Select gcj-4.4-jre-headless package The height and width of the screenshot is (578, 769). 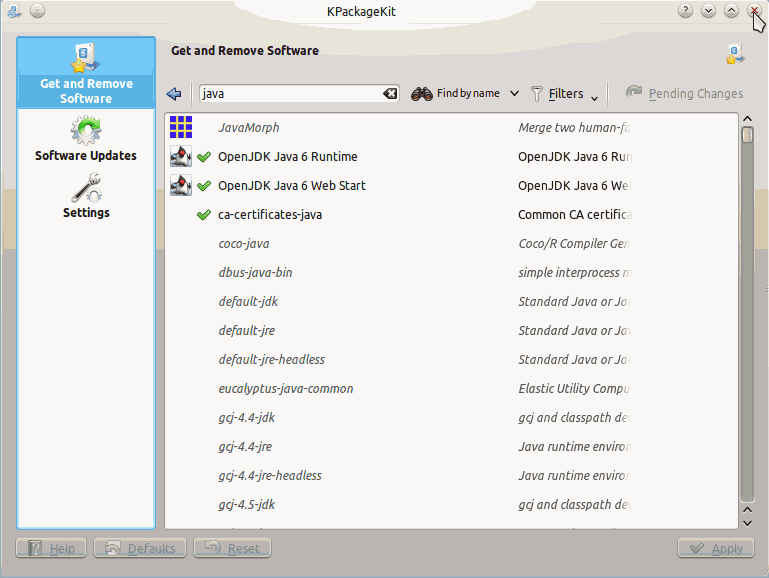(x=270, y=475)
